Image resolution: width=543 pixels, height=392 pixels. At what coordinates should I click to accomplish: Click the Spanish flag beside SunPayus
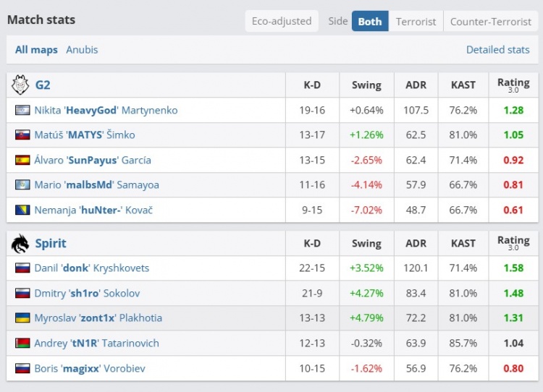(x=22, y=161)
